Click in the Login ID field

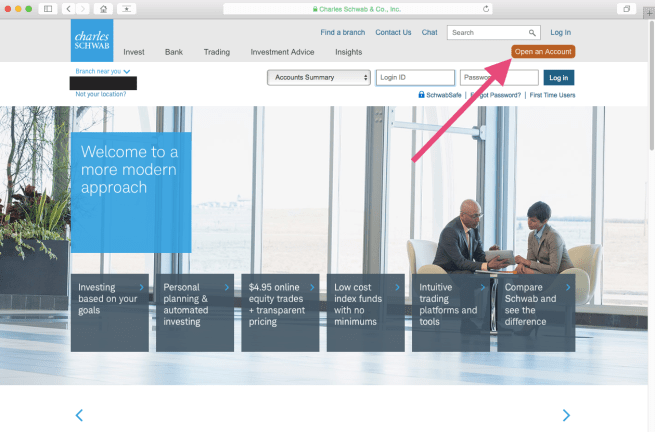pyautogui.click(x=415, y=78)
